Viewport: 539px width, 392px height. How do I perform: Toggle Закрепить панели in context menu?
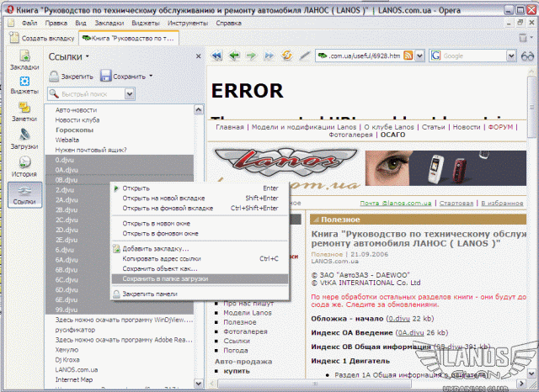pyautogui.click(x=149, y=294)
